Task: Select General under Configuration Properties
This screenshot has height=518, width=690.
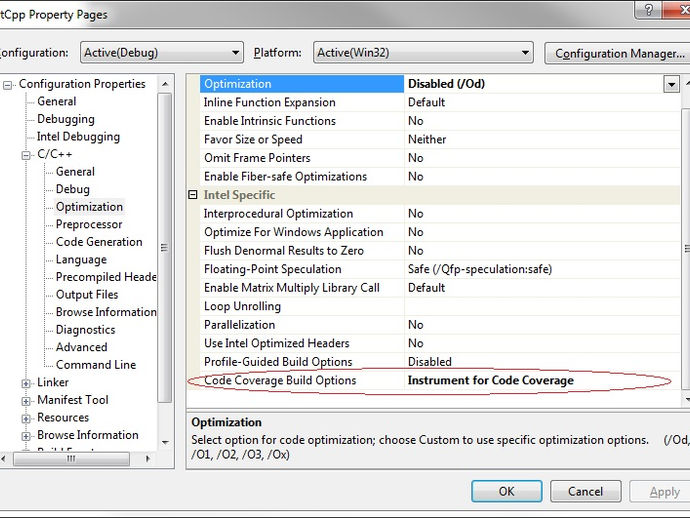Action: click(57, 101)
